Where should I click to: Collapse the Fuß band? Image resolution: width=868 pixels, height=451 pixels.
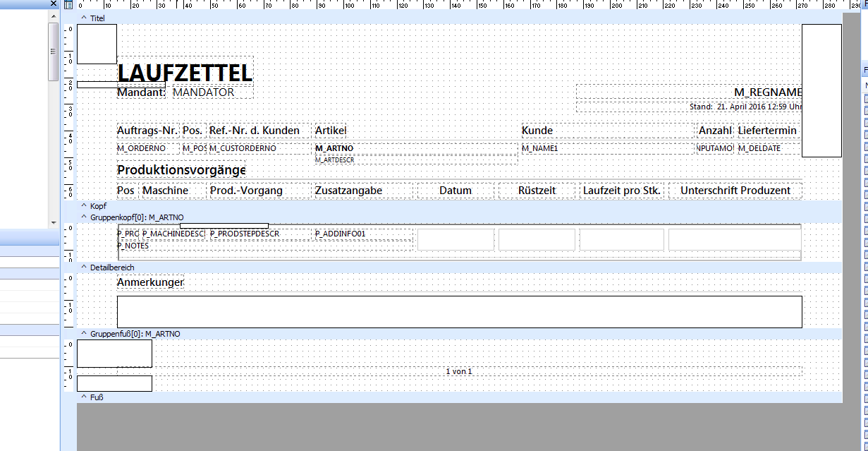(84, 397)
